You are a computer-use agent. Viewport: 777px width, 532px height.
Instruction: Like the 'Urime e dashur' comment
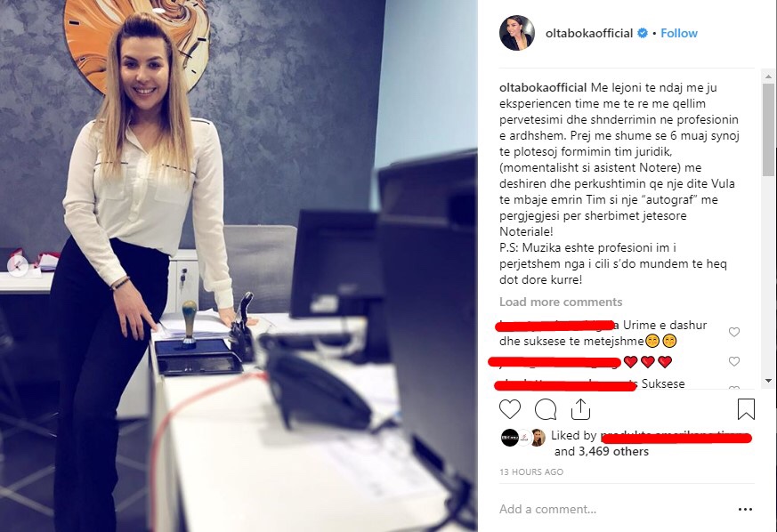(x=734, y=332)
